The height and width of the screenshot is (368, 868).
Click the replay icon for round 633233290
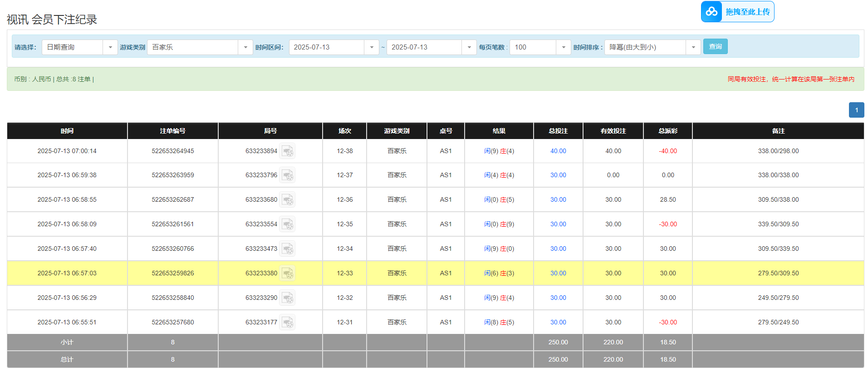(x=287, y=298)
